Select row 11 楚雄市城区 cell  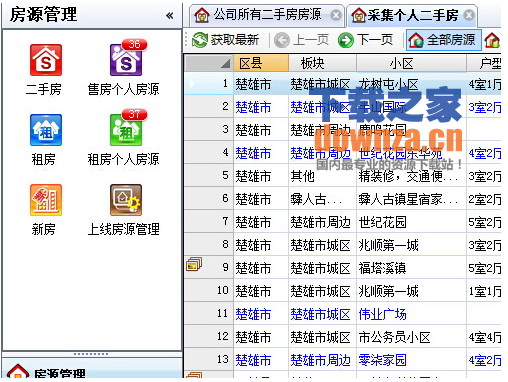click(322, 314)
